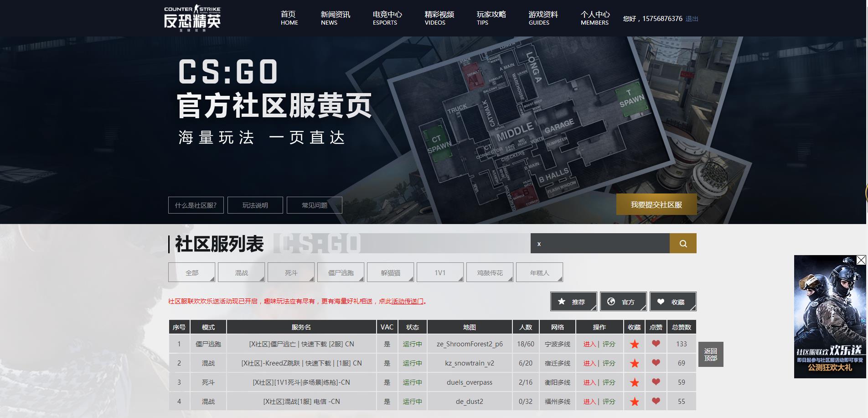
Task: Close the promotional ad banner with the X
Action: click(x=861, y=260)
